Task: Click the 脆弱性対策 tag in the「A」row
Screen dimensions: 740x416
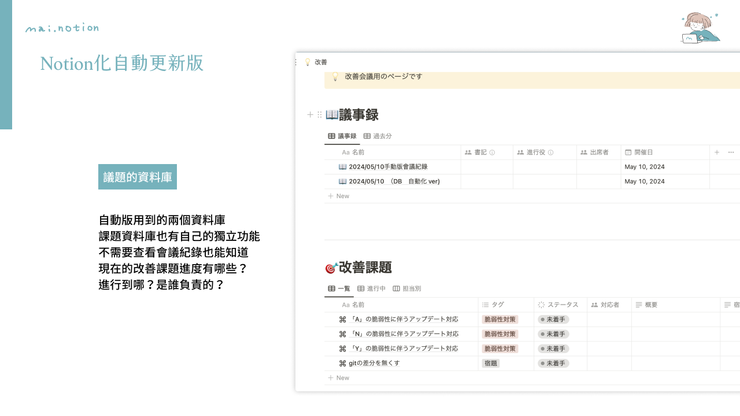Action: click(x=500, y=320)
